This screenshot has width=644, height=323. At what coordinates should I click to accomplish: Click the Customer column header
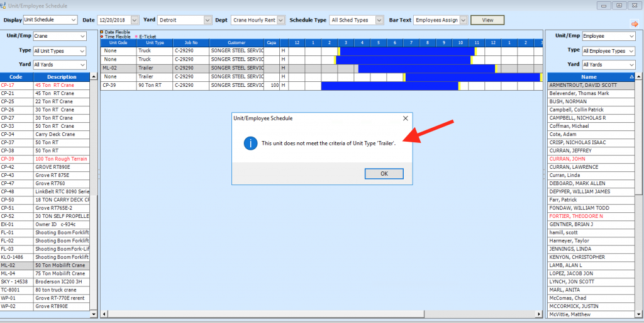236,43
